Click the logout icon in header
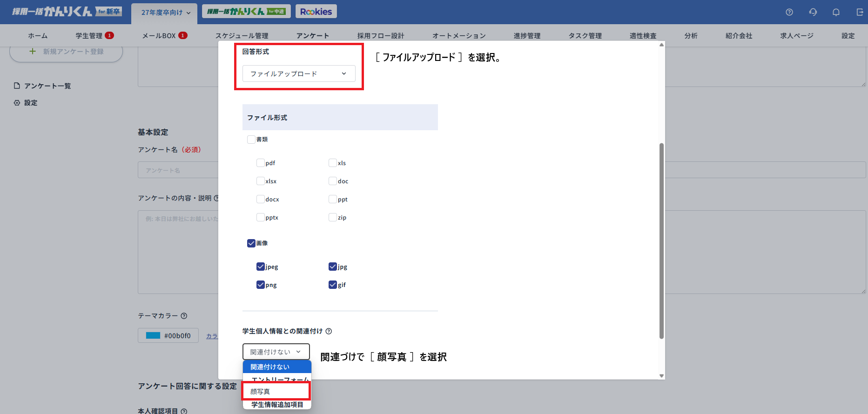Viewport: 868px width, 414px height. click(859, 12)
